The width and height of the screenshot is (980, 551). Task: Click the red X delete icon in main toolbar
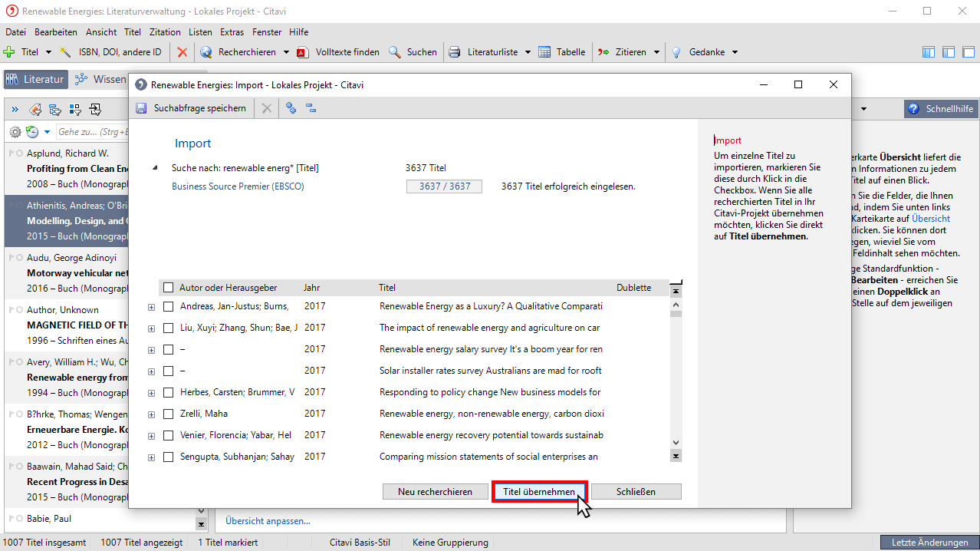click(182, 52)
